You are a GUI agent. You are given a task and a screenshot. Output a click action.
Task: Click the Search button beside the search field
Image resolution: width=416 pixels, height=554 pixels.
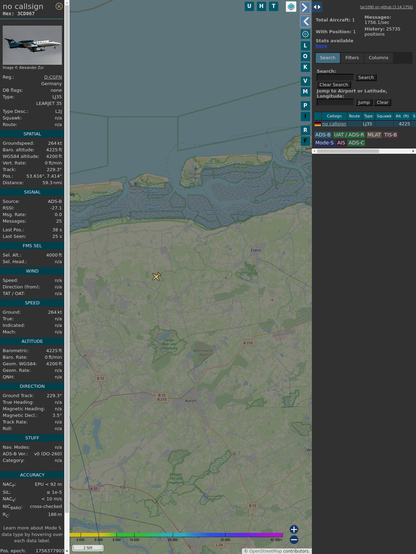[x=366, y=77]
